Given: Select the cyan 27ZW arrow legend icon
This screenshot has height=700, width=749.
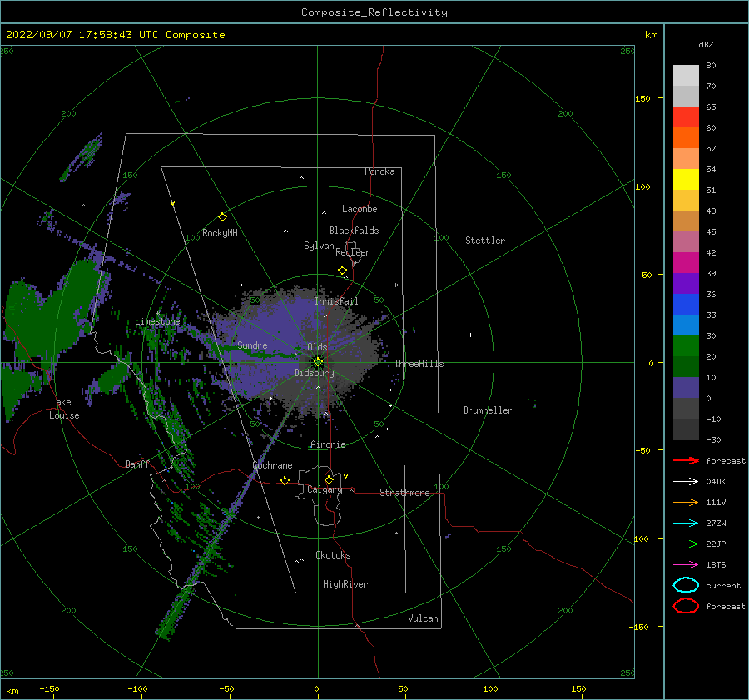Looking at the screenshot, I should point(686,524).
